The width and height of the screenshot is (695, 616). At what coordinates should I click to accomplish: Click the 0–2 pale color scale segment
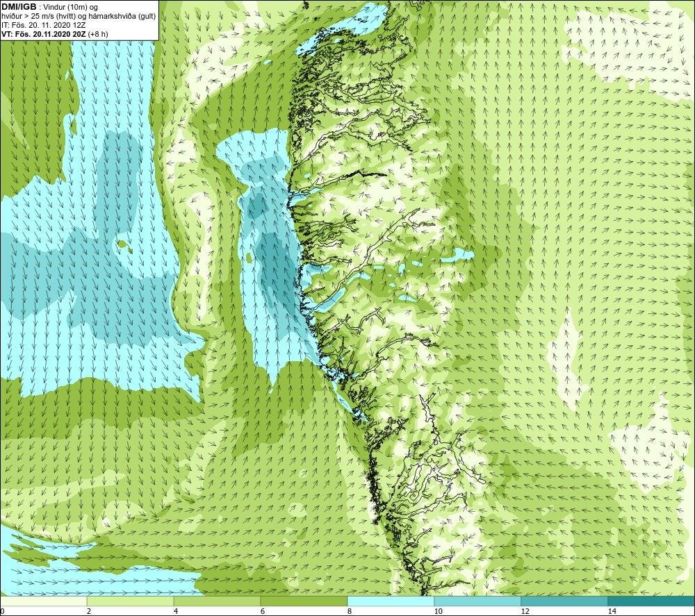pos(43,601)
